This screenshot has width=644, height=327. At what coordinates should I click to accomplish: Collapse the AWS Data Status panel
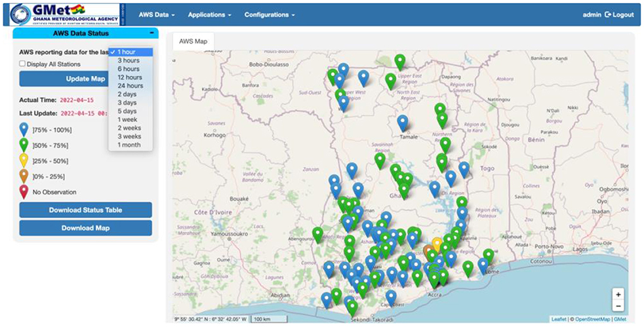tap(151, 33)
